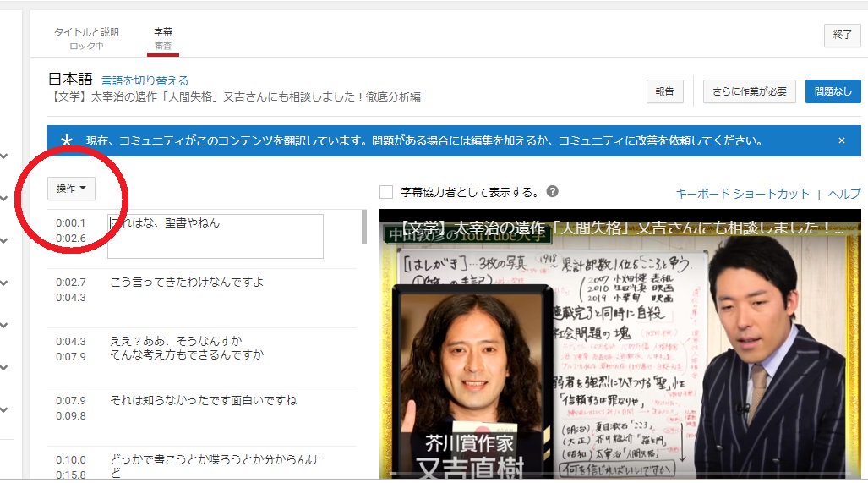This screenshot has height=483, width=868.
Task: Dismiss the blue community translation banner
Action: [x=842, y=140]
